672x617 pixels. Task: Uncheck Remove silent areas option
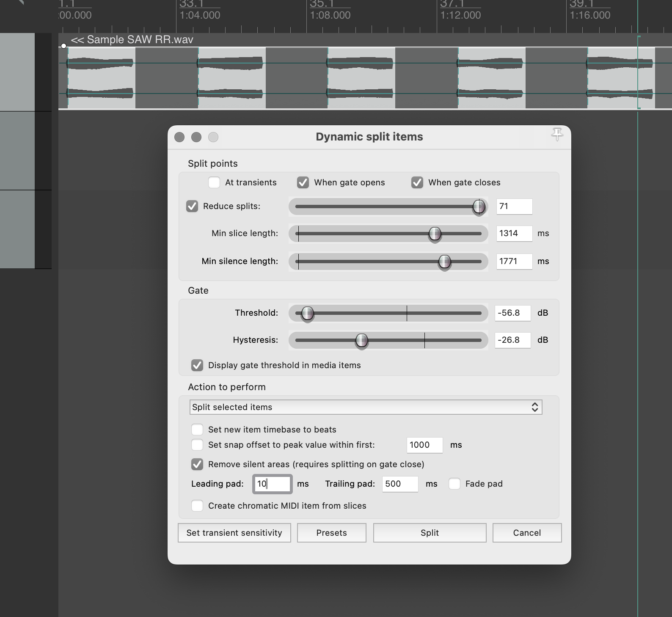click(197, 464)
